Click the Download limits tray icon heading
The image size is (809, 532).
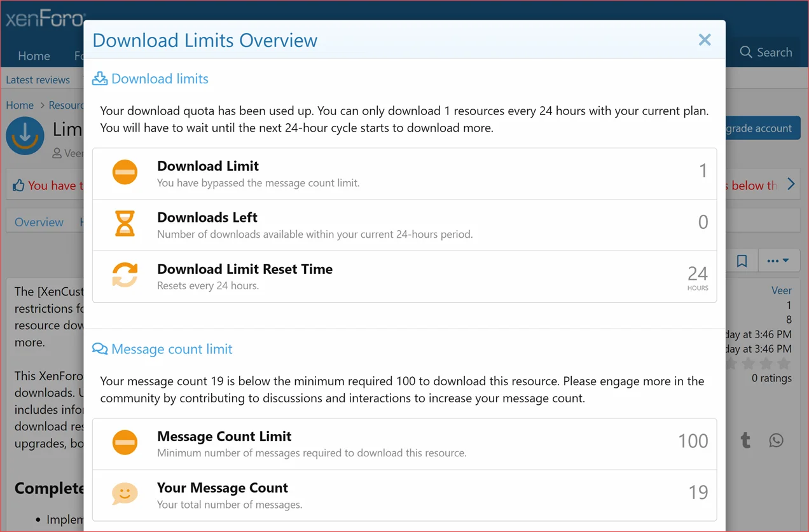[100, 78]
